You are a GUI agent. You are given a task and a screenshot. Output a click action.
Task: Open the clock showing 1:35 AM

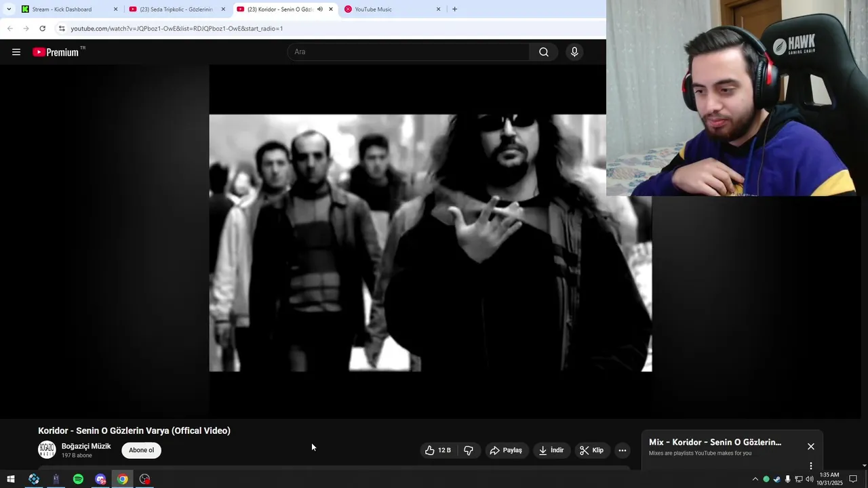pos(829,479)
